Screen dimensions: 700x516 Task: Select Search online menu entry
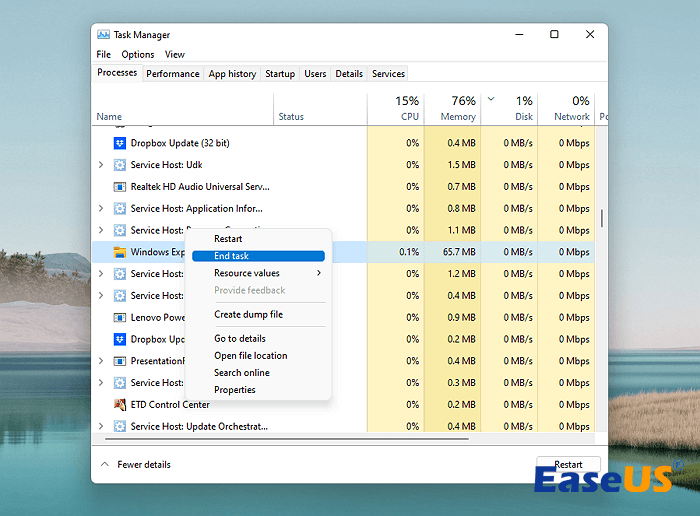[258, 373]
